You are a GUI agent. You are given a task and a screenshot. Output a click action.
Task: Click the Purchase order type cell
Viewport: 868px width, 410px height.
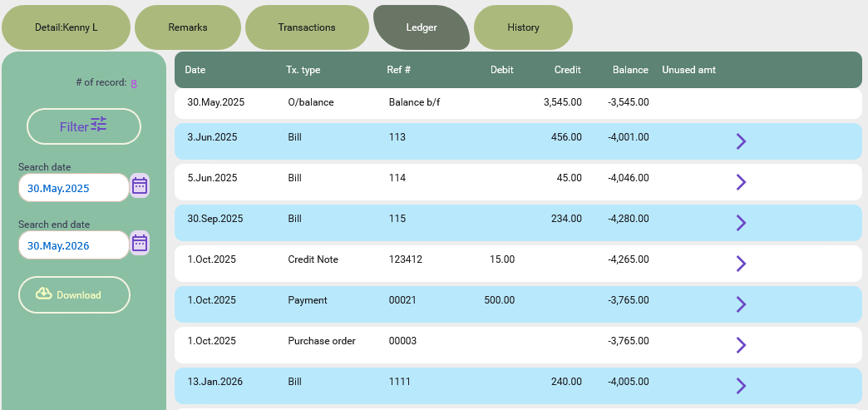tap(322, 341)
